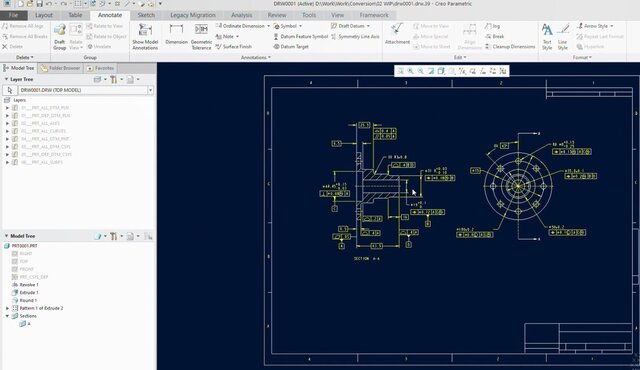Screen dimensions: 640x370
Task: Expand Pattern 1 of Extrude 2
Action: tap(7, 308)
